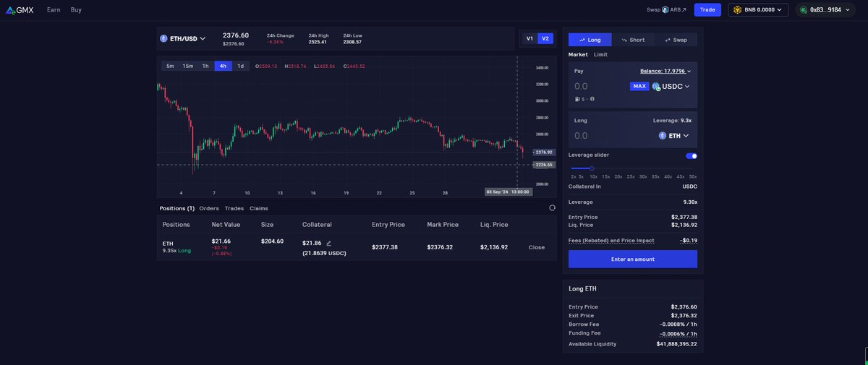Screen dimensions: 868x365
Task: Click the ETH icon beside ETH/USD
Action: 163,38
